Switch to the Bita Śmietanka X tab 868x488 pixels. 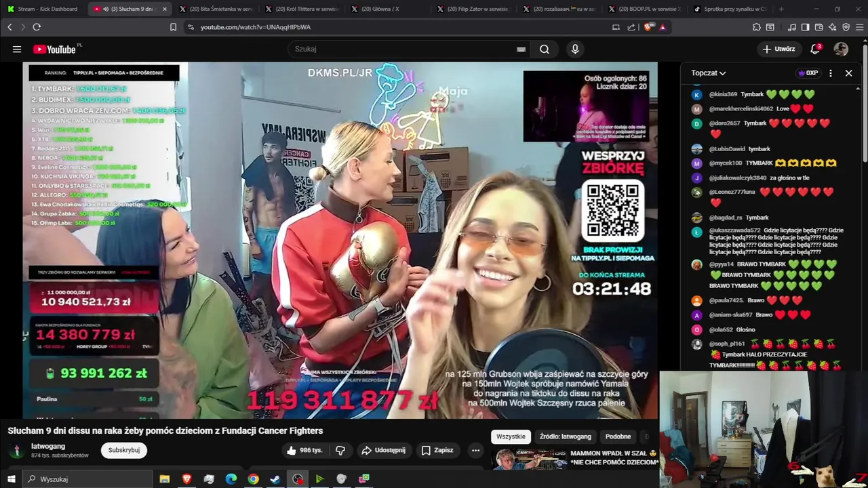tap(216, 9)
